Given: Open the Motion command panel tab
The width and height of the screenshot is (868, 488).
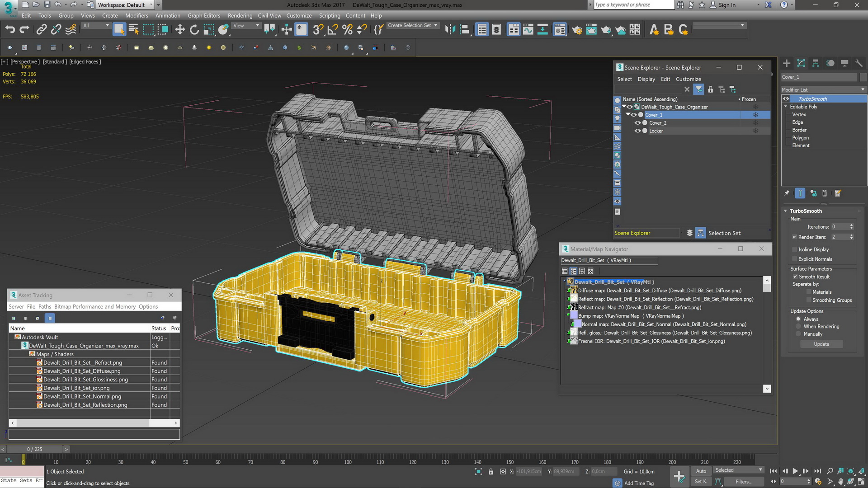Looking at the screenshot, I should coord(830,63).
